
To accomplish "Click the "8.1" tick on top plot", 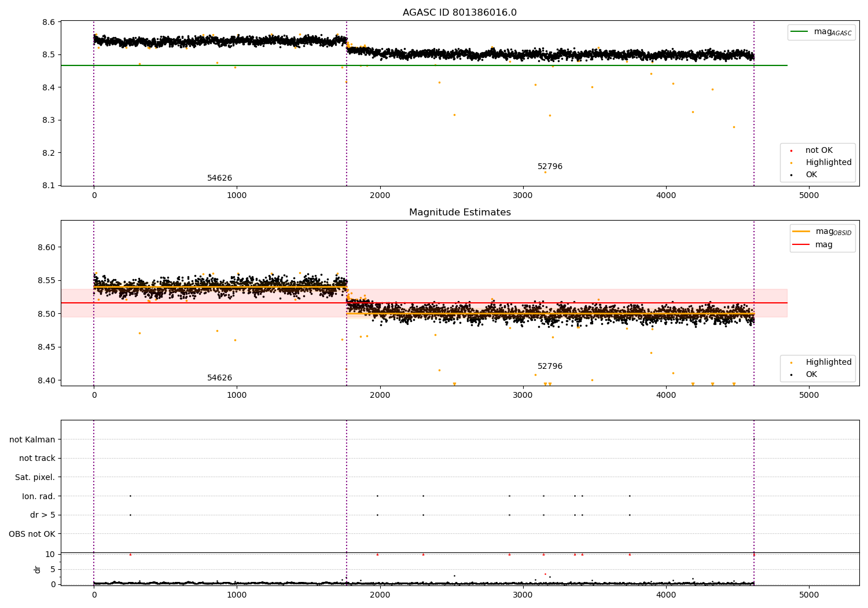I will [x=49, y=186].
